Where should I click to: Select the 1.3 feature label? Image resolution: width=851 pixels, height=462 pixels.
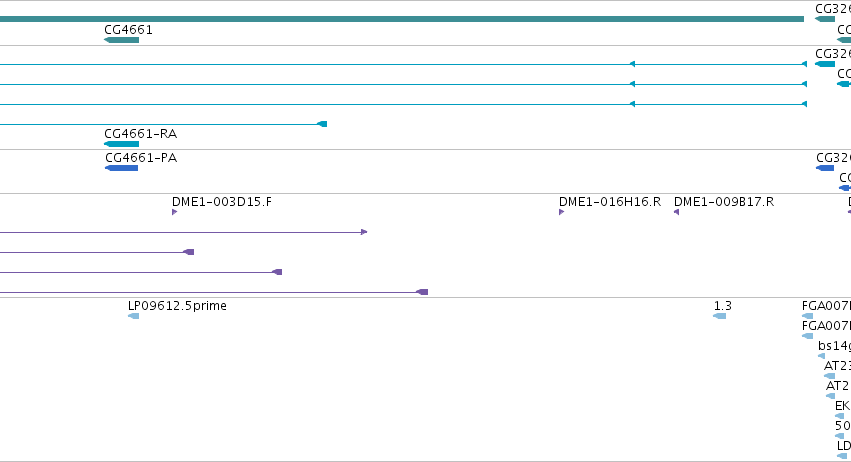coord(723,306)
